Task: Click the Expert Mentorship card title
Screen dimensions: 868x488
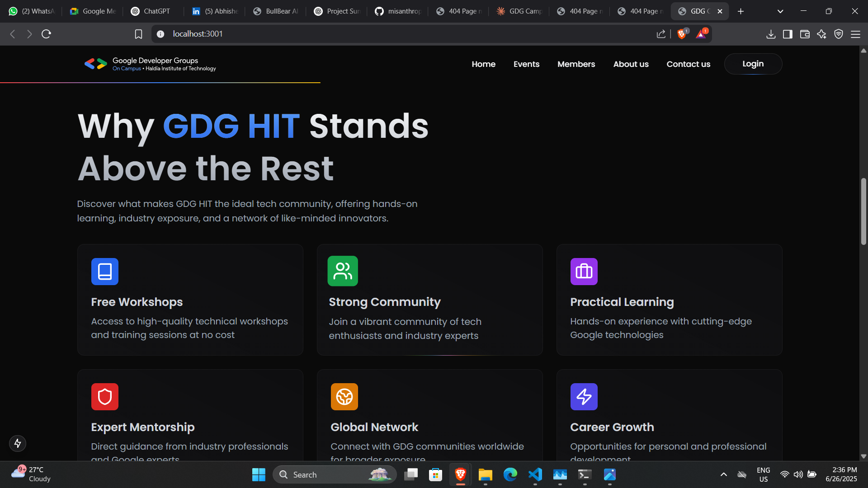Action: (x=142, y=427)
